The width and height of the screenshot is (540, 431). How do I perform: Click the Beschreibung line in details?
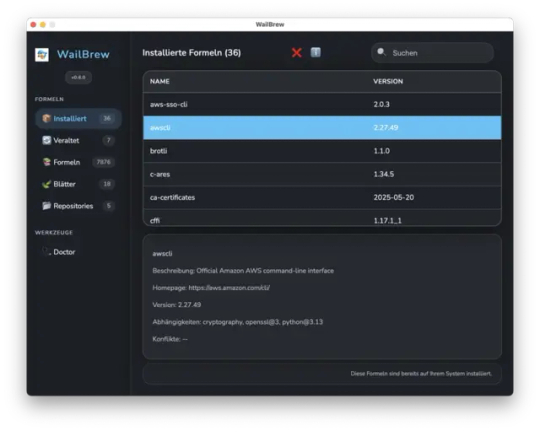pos(243,271)
